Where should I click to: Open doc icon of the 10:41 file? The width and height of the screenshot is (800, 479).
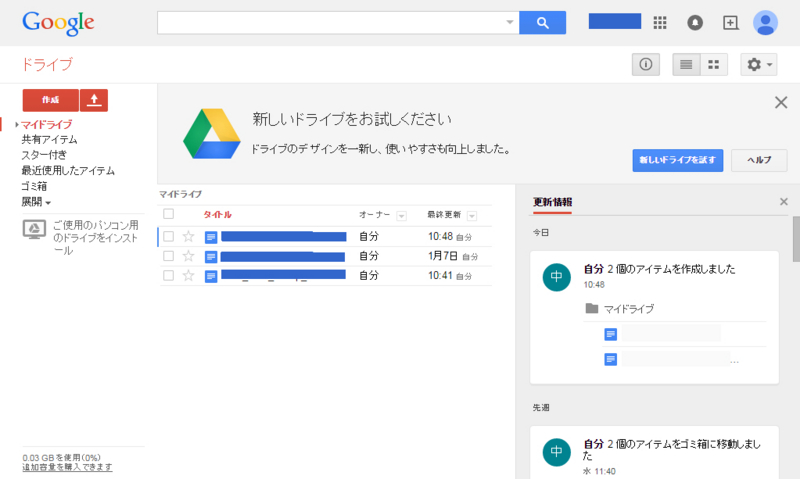click(211, 276)
